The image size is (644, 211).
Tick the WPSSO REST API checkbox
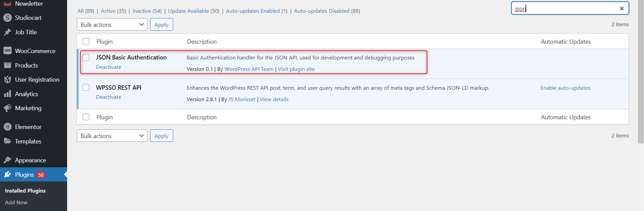click(x=86, y=87)
